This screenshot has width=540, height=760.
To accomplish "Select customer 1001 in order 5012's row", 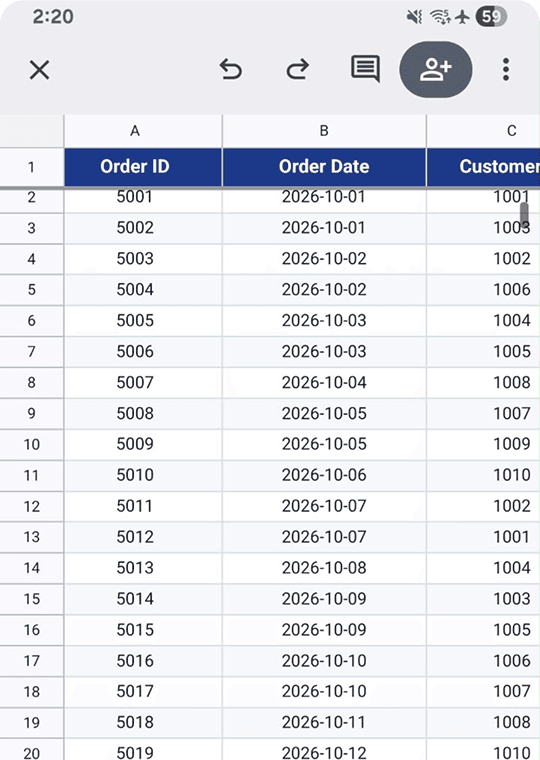I will click(x=483, y=538).
